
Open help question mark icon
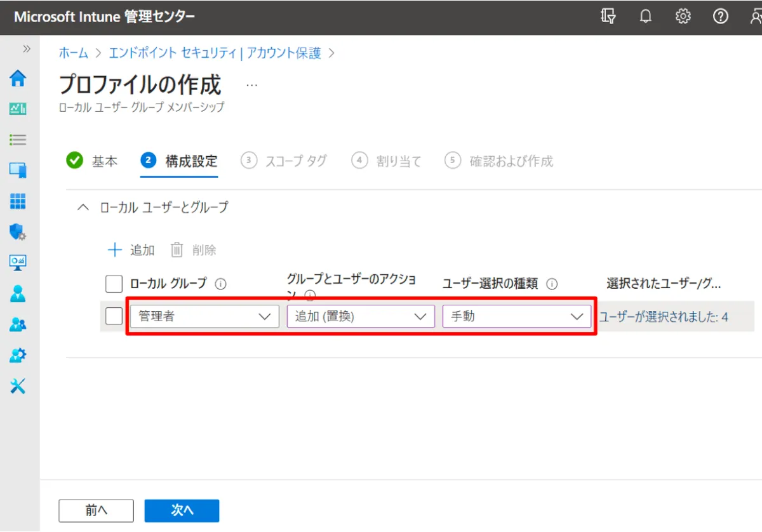pos(721,17)
